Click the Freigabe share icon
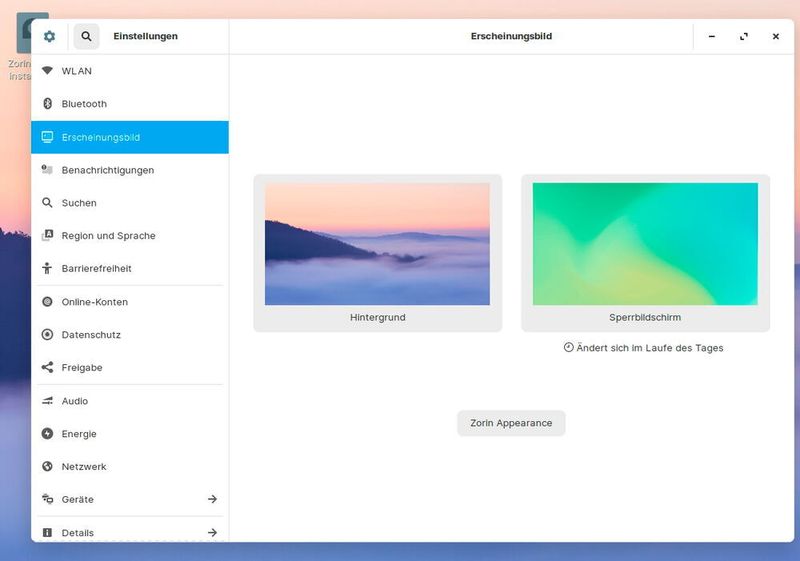This screenshot has height=561, width=800. (47, 367)
